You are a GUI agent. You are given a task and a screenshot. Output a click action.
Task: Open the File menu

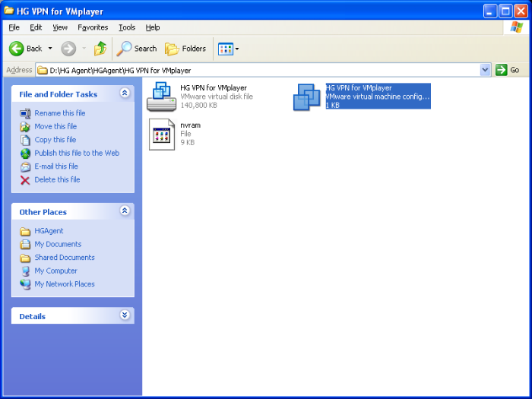coord(14,27)
